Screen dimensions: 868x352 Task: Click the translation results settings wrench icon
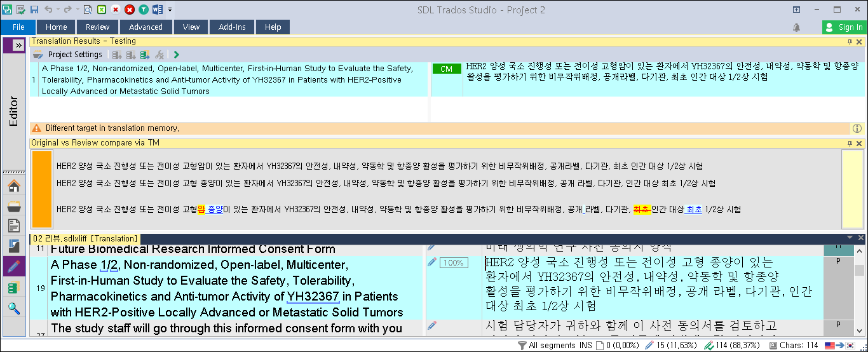[159, 55]
